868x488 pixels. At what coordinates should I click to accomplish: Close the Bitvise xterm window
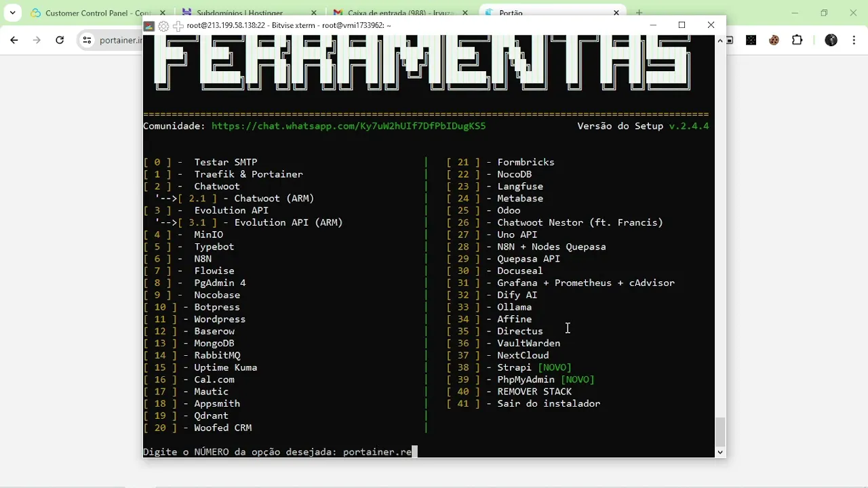[711, 25]
